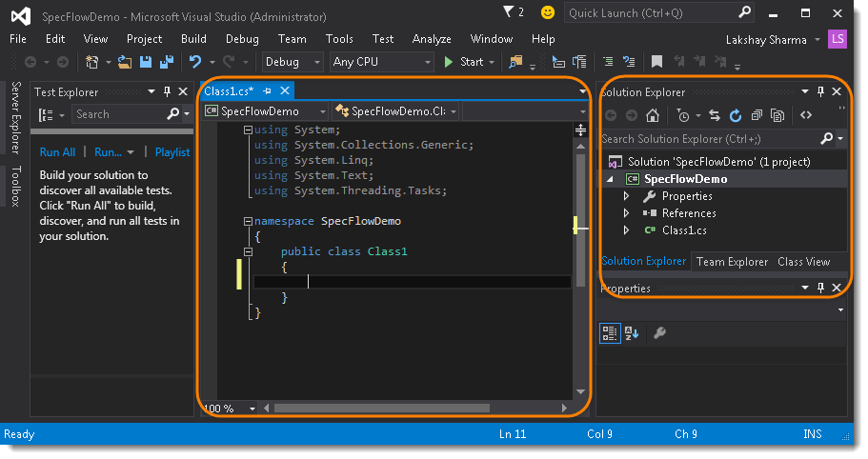Collapse the SpecFlowDemo project node
Screen dimensions: 868x459
coord(610,179)
